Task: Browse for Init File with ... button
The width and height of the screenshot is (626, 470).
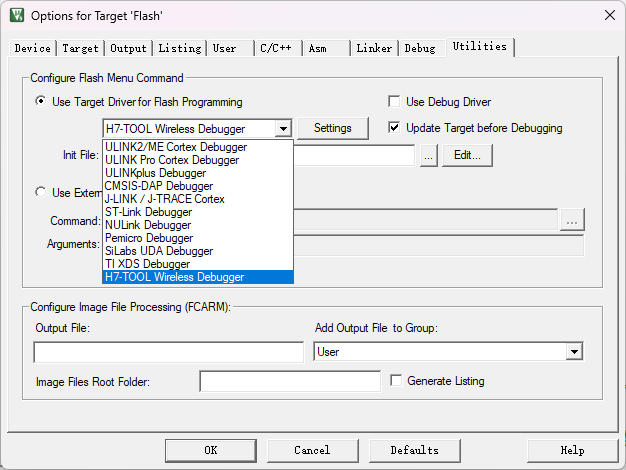Action: coord(428,155)
